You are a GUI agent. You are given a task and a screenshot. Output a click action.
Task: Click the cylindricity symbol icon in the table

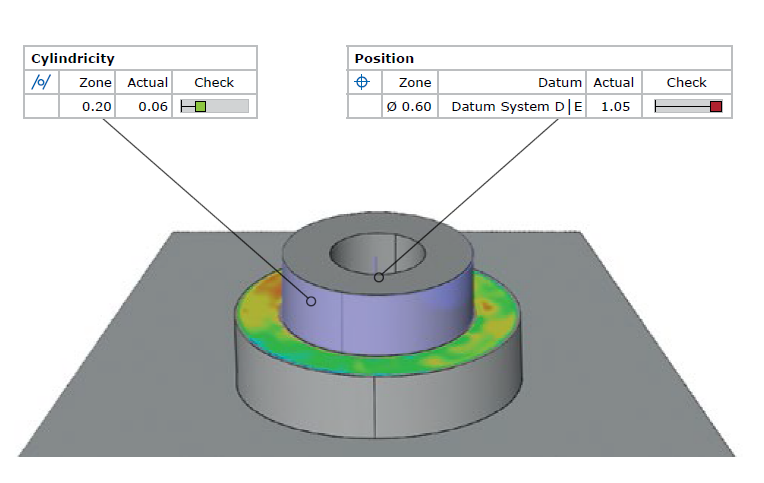pos(41,82)
